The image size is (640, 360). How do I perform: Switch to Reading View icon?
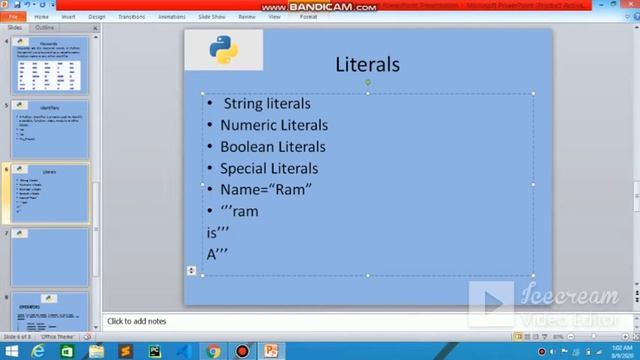click(x=536, y=337)
